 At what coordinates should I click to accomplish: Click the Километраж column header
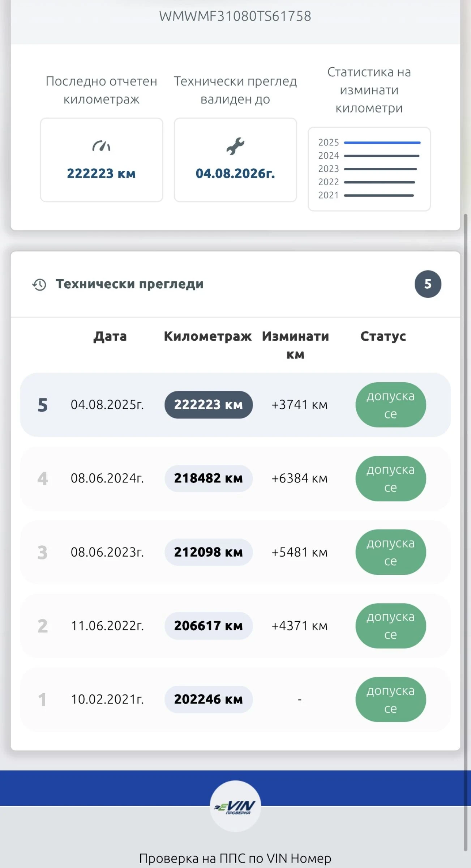click(208, 336)
